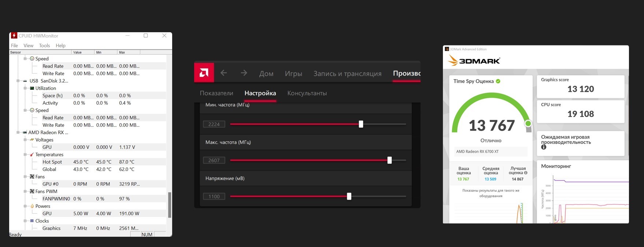Screen dimensions: 644x247
Task: Go back with the left arrow
Action: pos(224,73)
